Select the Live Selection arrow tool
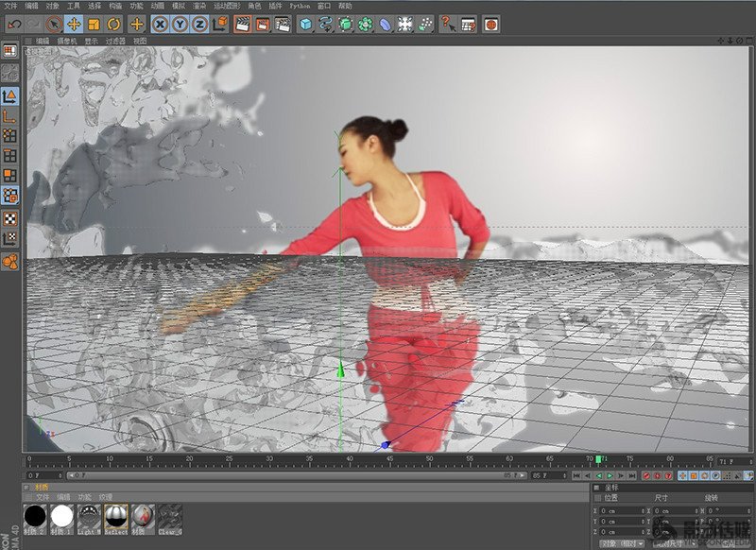This screenshot has width=756, height=550. [x=53, y=24]
